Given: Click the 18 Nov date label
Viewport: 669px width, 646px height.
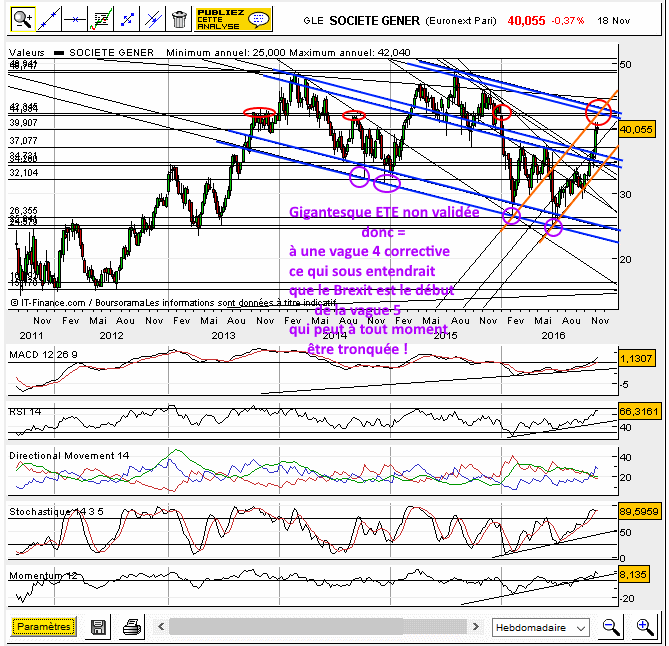Looking at the screenshot, I should click(x=614, y=20).
